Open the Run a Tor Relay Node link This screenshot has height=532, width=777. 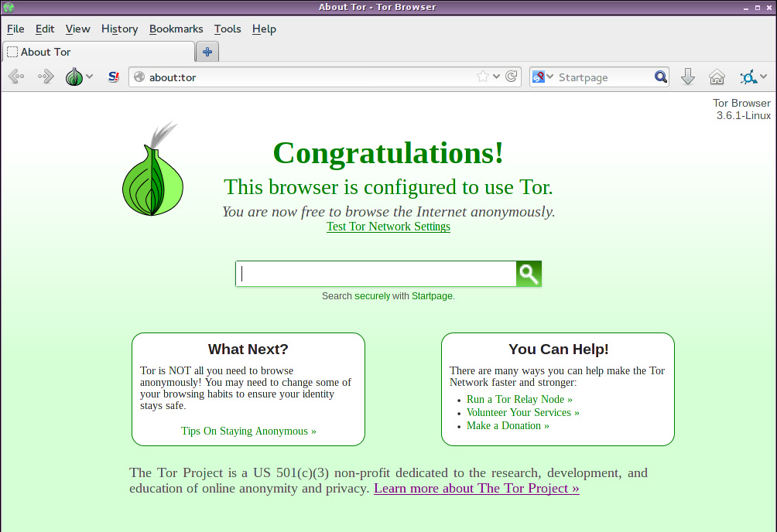519,399
